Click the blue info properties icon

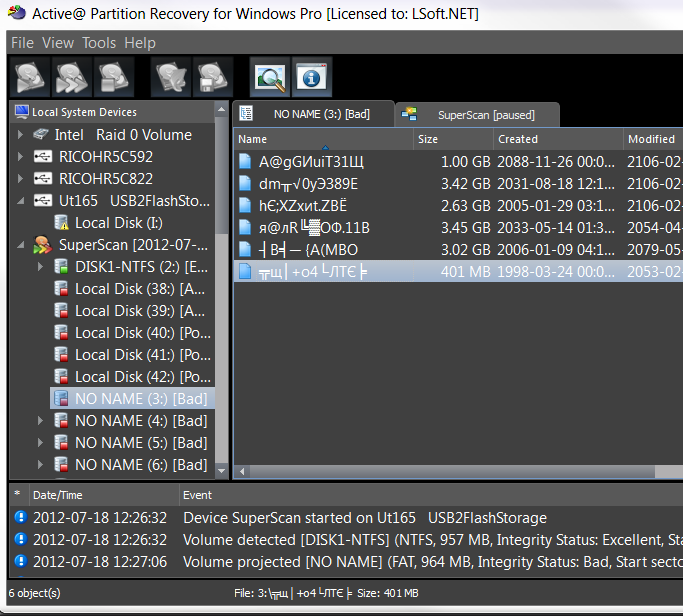[311, 78]
